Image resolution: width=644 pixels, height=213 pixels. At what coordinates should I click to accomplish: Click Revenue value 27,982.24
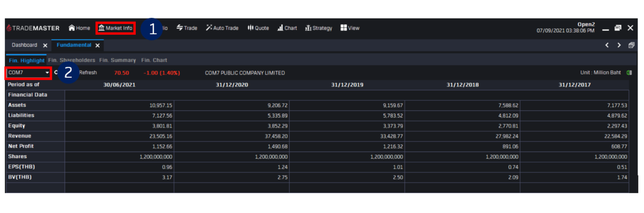[507, 136]
